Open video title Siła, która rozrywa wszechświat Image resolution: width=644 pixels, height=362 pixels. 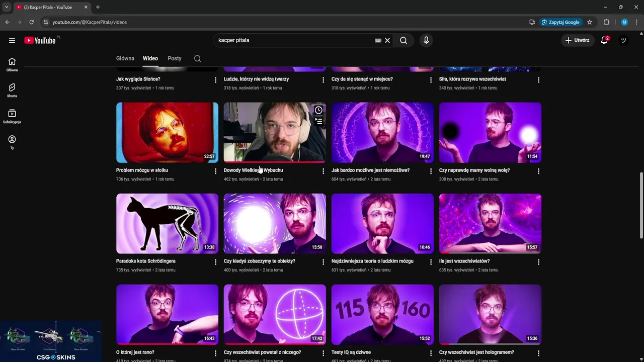[472, 79]
